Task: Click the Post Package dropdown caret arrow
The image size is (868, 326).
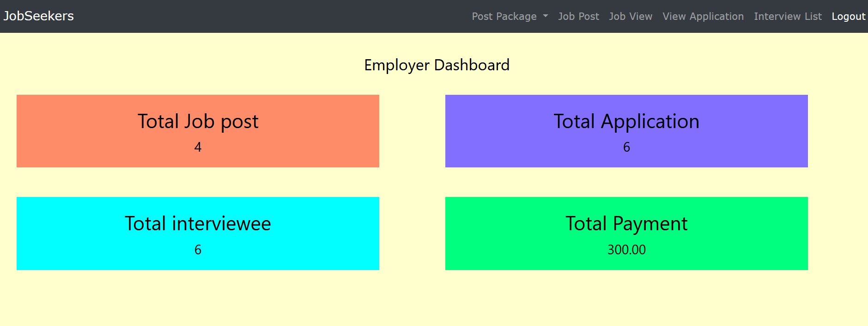Action: tap(546, 16)
